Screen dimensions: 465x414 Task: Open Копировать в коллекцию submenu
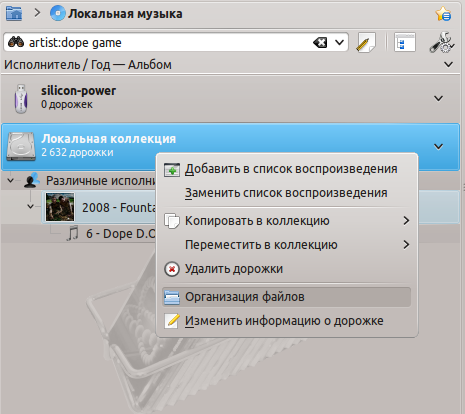(287, 221)
